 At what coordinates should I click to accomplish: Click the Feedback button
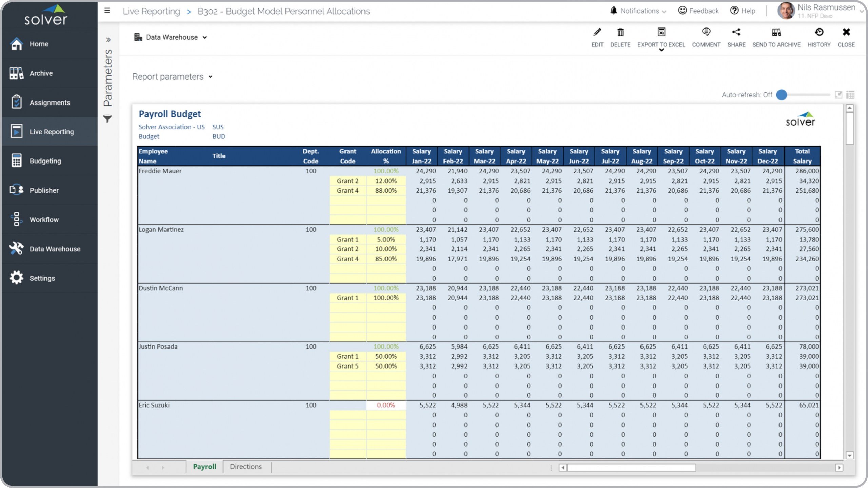click(698, 11)
